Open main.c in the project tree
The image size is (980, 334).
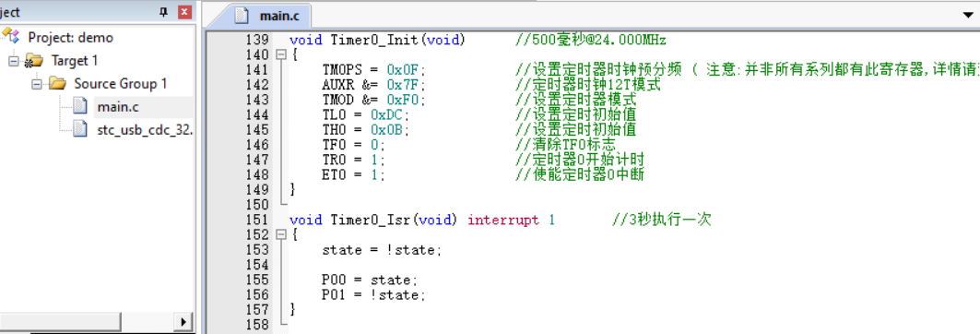117,107
